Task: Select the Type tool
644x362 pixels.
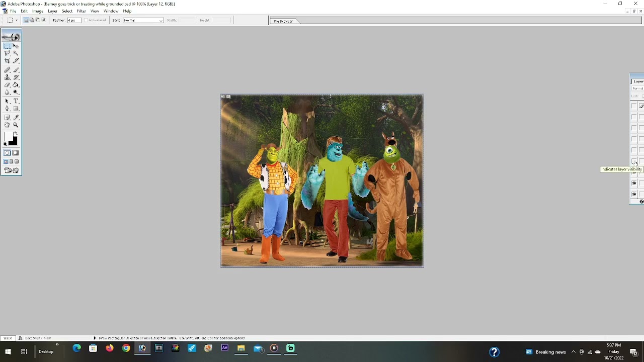Action: coord(16,101)
